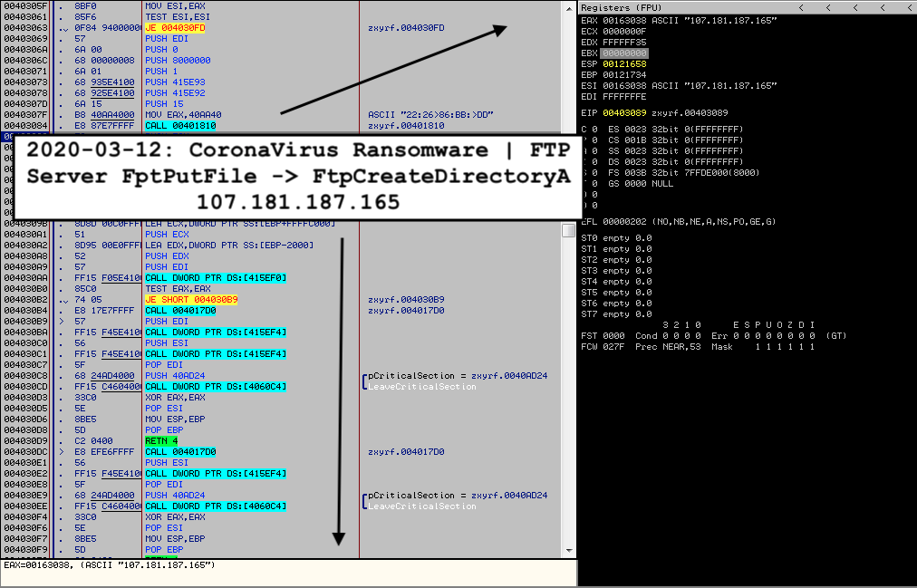Click the zxyrf.004030B9 comment

tap(406, 300)
